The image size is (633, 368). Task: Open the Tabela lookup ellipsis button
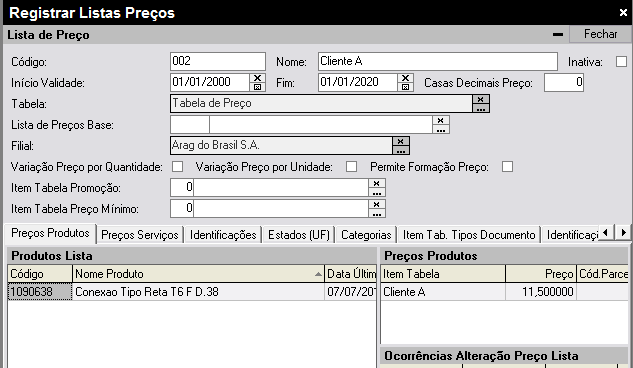480,109
